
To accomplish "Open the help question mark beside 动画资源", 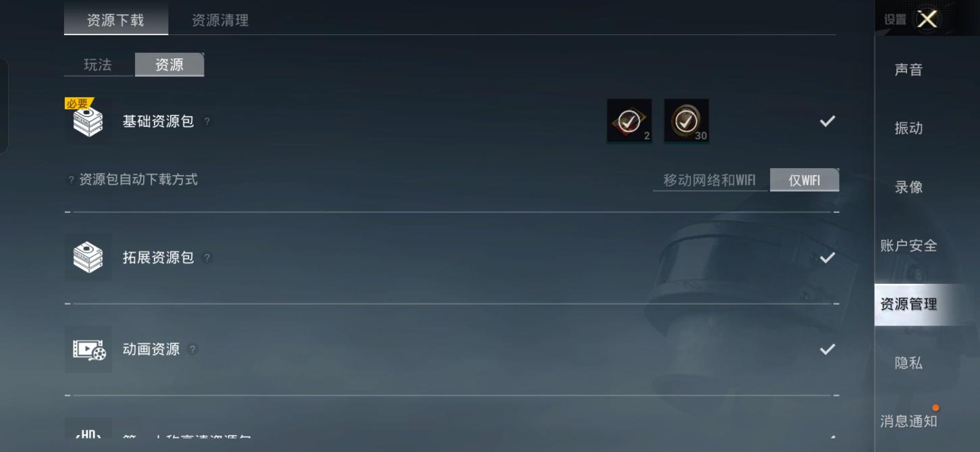I will 193,349.
